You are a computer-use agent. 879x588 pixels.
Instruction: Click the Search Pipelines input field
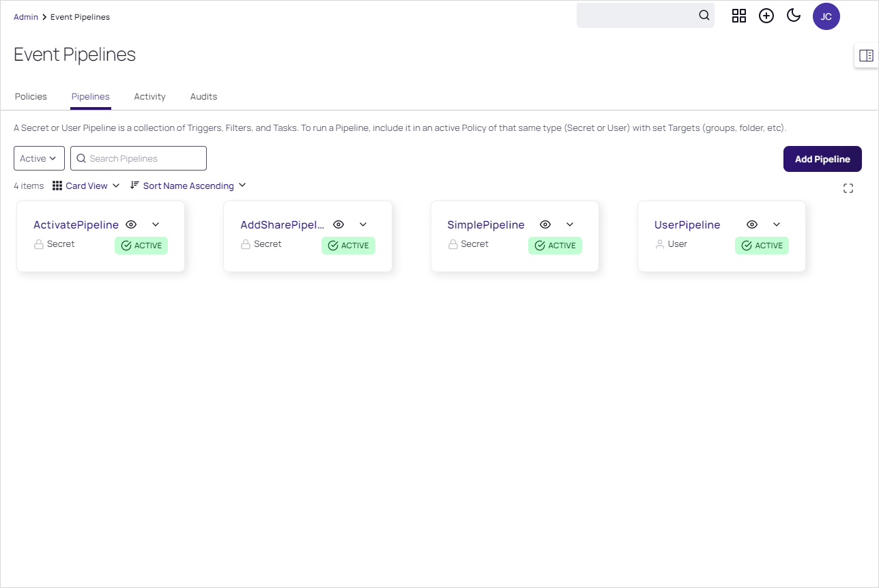click(145, 158)
